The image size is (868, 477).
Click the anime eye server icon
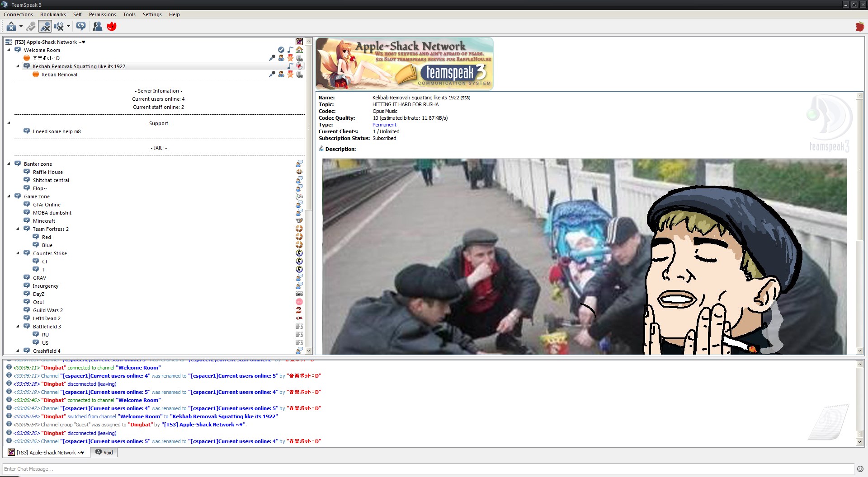click(299, 42)
